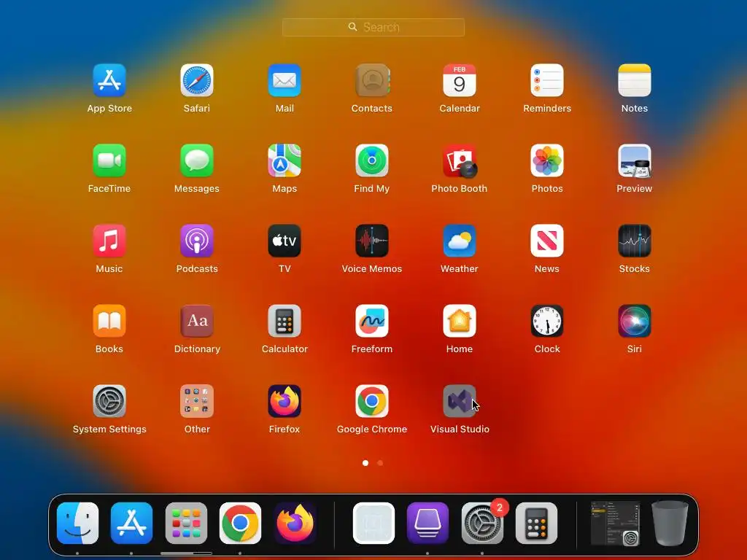Launch the Preview app
Image resolution: width=747 pixels, height=560 pixels.
pyautogui.click(x=635, y=161)
